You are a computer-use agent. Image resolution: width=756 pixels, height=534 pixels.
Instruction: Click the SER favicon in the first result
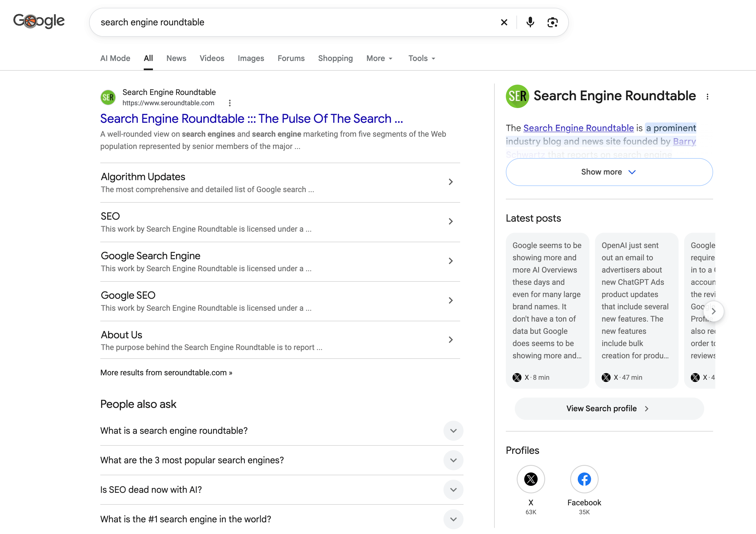coord(108,97)
